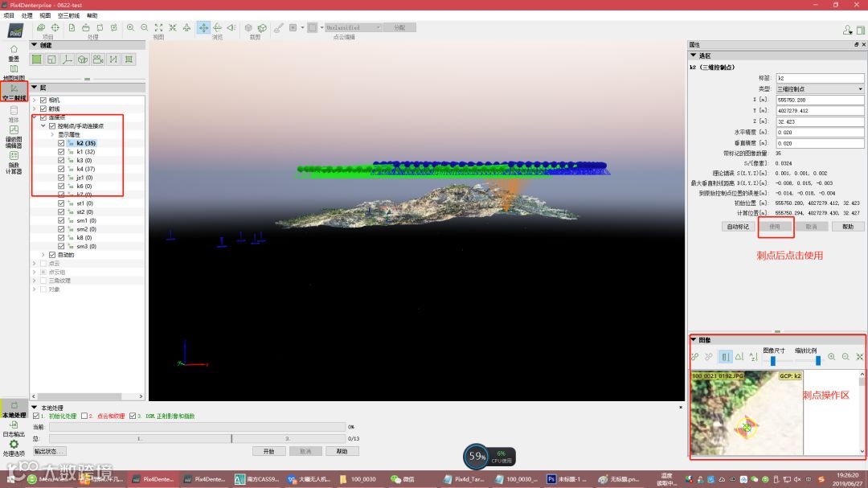The width and height of the screenshot is (868, 488).
Task: Collapse 控制点/手动连接点 tree node
Action: point(43,125)
